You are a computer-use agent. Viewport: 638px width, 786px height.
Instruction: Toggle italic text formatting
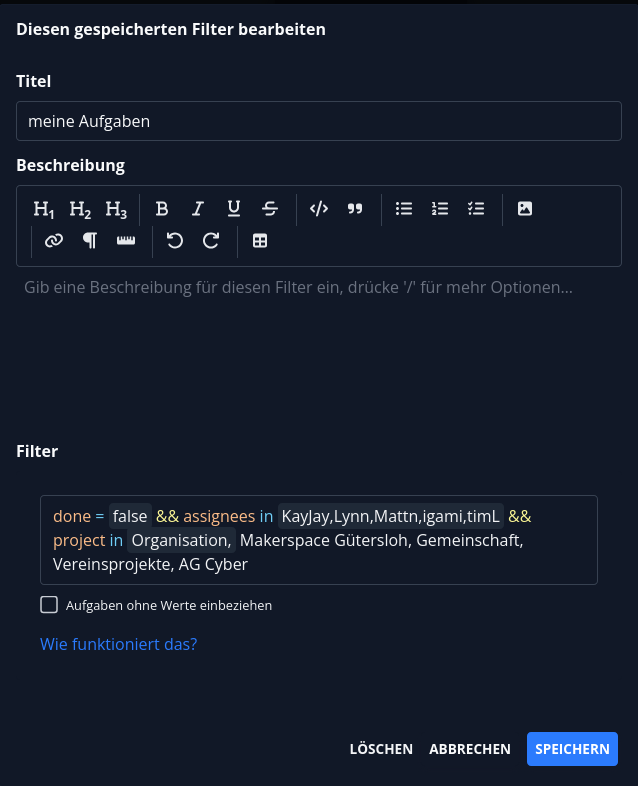click(198, 209)
